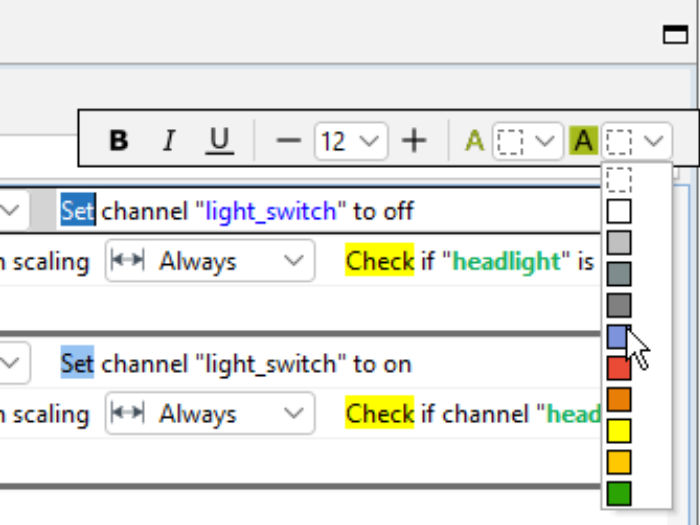Click the maximize window button
The height and width of the screenshot is (525, 700).
point(675,35)
